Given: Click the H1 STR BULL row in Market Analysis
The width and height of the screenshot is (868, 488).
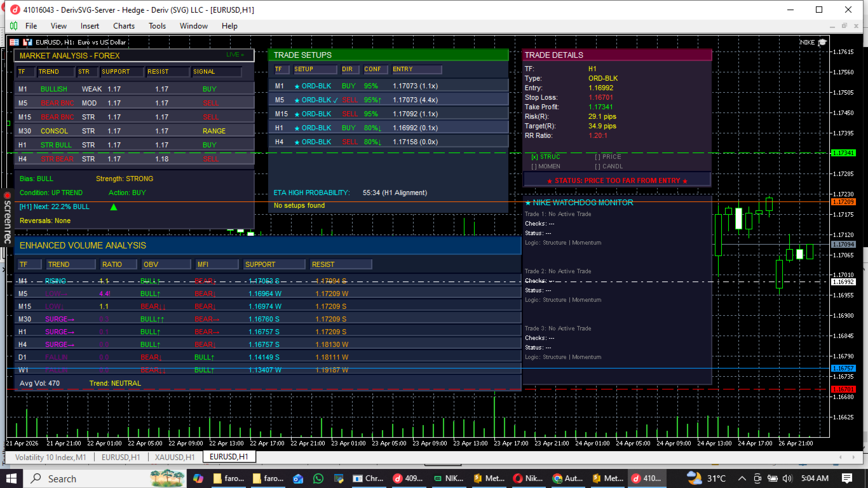Looking at the screenshot, I should click(134, 145).
